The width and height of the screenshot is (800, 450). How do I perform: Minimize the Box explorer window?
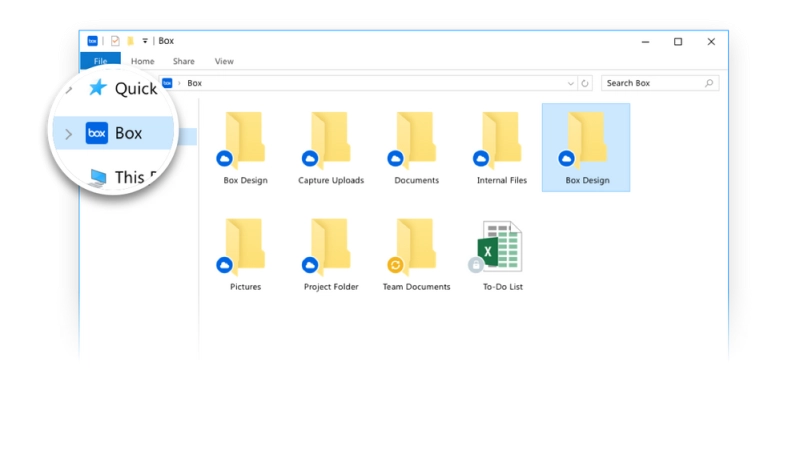point(645,42)
